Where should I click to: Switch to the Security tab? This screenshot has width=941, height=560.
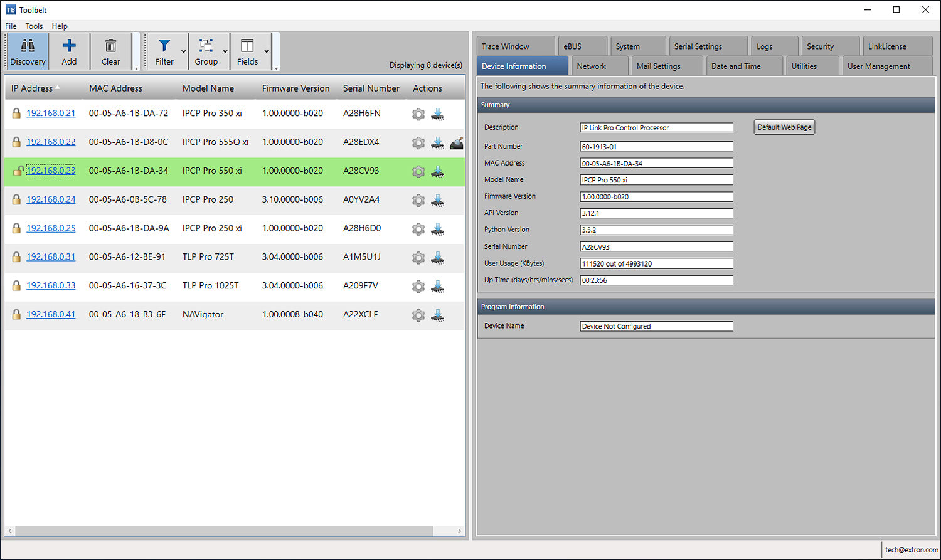(x=831, y=46)
